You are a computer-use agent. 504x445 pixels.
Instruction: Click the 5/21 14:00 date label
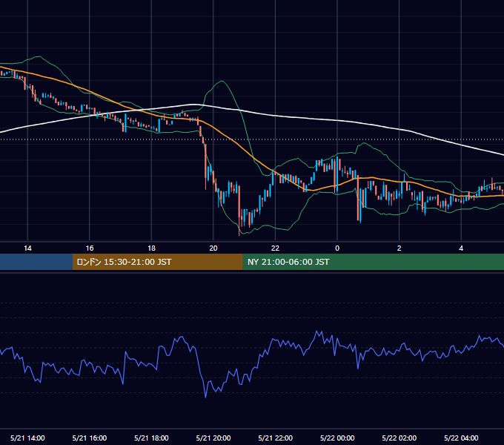pos(27,438)
